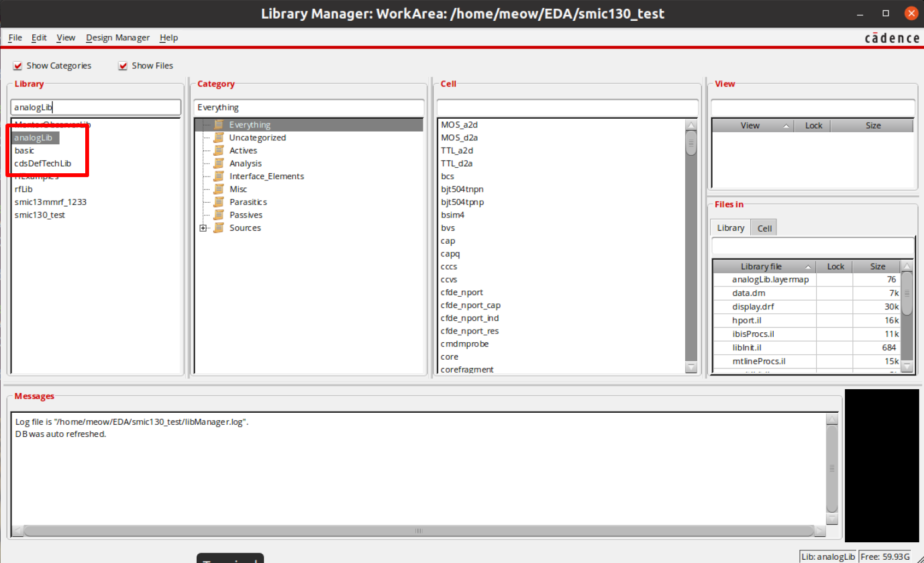Click the View column sort arrow

[x=786, y=125]
